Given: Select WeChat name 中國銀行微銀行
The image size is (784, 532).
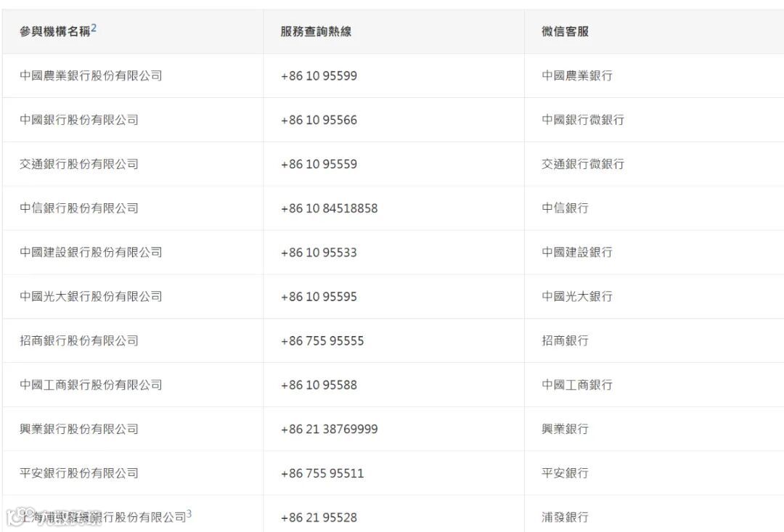Looking at the screenshot, I should [x=583, y=120].
